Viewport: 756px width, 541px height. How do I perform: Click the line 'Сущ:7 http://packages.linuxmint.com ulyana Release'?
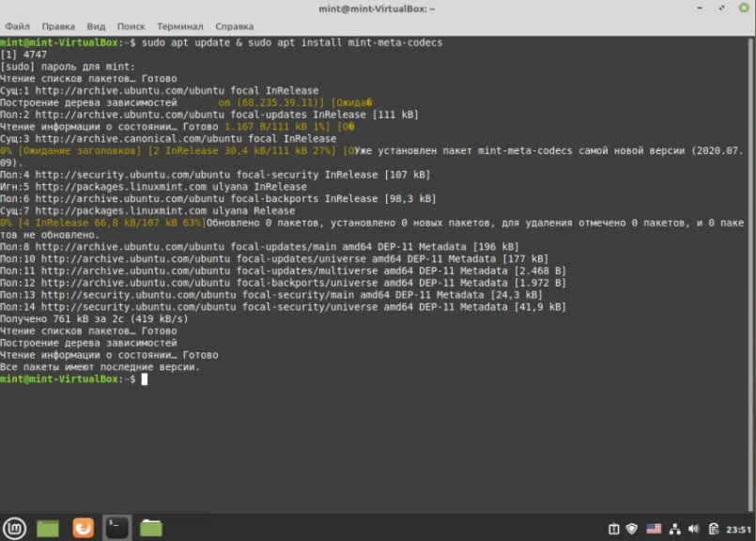pyautogui.click(x=147, y=210)
